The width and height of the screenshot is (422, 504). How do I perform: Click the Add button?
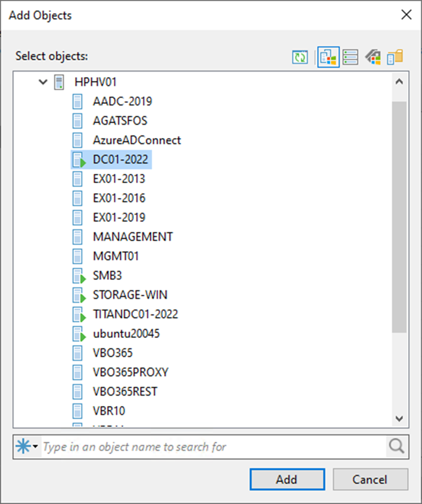pyautogui.click(x=287, y=479)
